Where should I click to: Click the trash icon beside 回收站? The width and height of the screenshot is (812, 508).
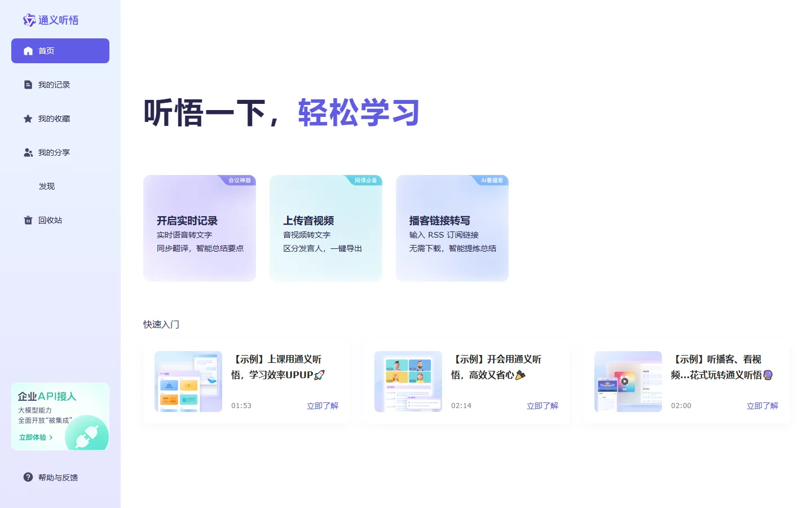pos(28,220)
